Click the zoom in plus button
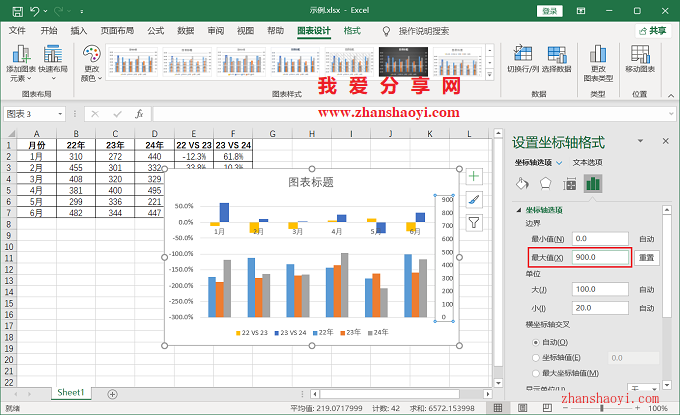 [x=637, y=408]
